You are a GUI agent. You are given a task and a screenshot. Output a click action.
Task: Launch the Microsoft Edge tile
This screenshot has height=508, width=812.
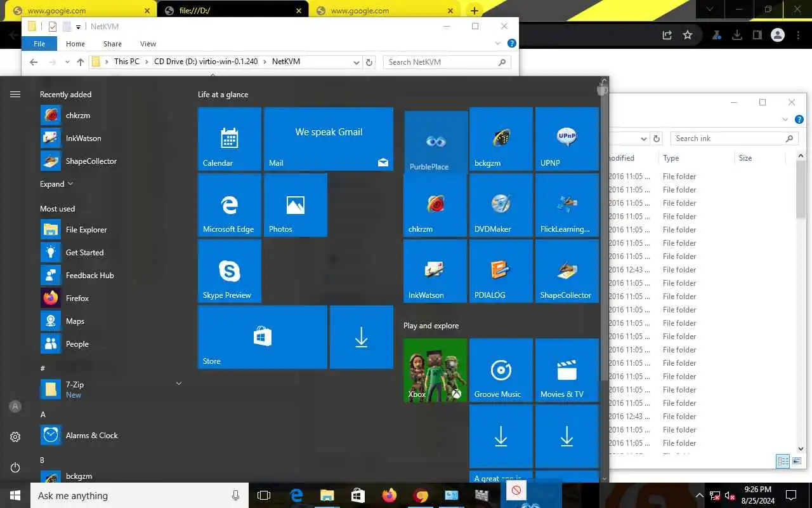coord(230,205)
